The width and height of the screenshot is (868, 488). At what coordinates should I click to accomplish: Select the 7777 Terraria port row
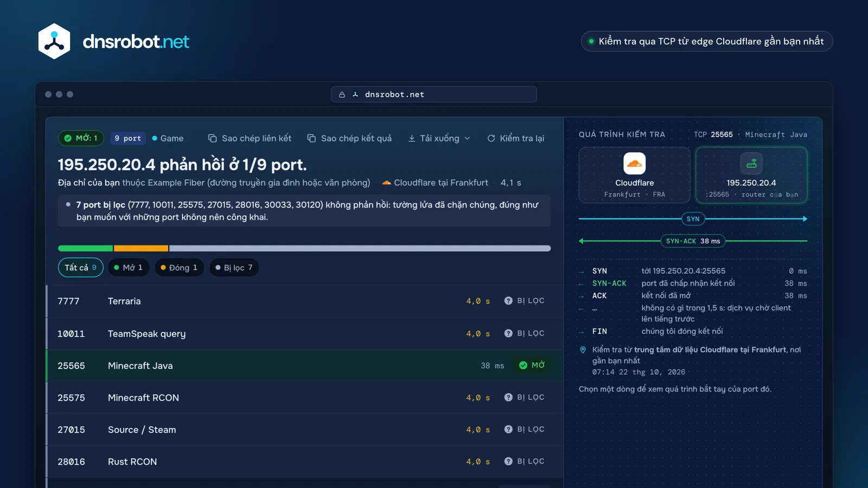point(304,301)
